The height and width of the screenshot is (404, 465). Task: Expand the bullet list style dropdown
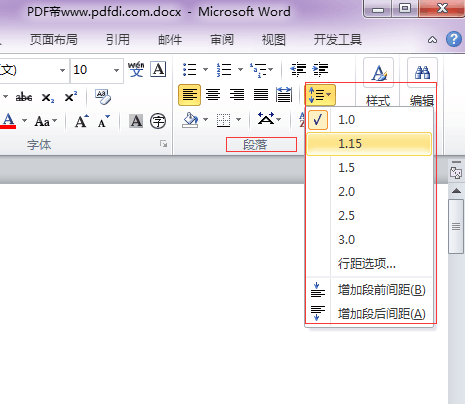click(205, 70)
